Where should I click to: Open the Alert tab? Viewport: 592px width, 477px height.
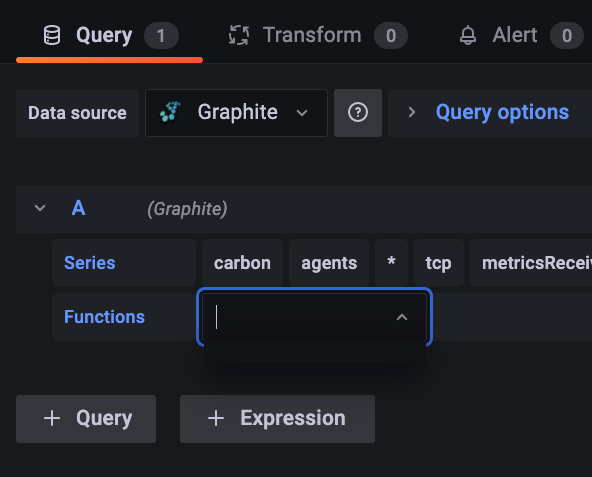[521, 36]
